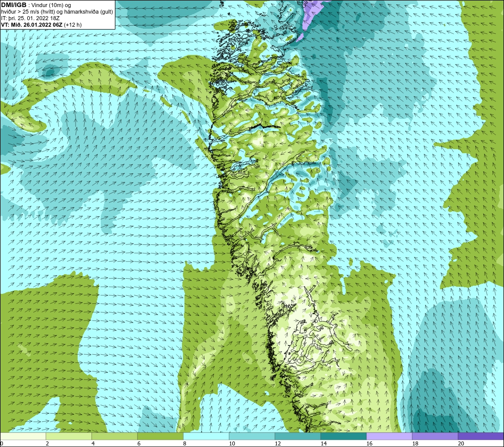504x447 pixels.
Task: Click the above-20 m/s dark purple swatch
Action: click(481, 436)
